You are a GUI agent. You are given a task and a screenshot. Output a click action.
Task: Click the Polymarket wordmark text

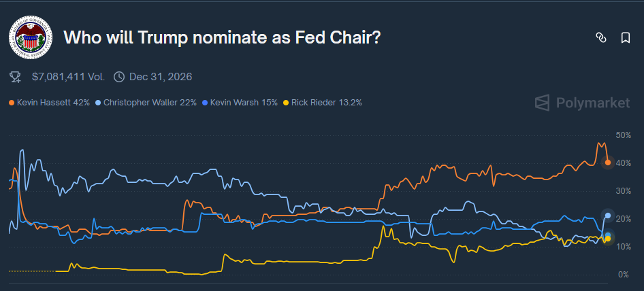tap(593, 103)
